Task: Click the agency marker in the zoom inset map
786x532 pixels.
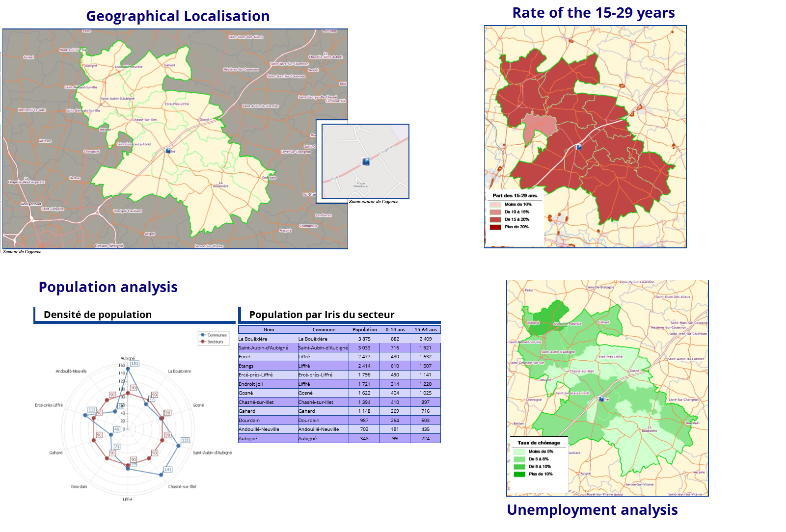Action: click(x=366, y=161)
